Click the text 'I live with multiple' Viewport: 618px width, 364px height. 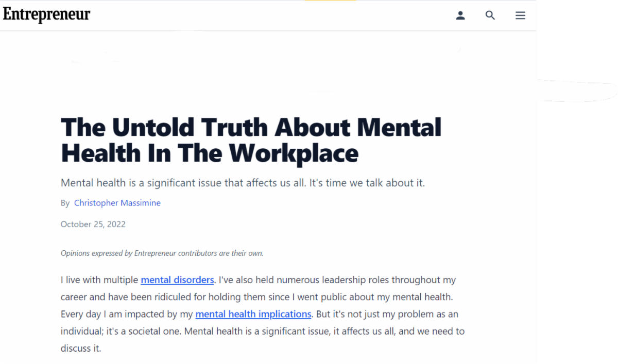tap(99, 280)
